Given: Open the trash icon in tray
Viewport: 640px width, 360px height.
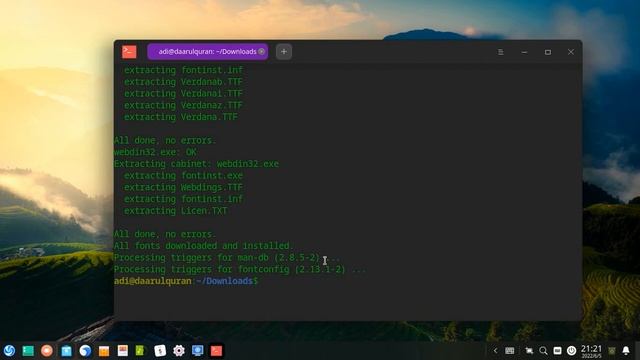Looking at the screenshot, I should (x=612, y=351).
